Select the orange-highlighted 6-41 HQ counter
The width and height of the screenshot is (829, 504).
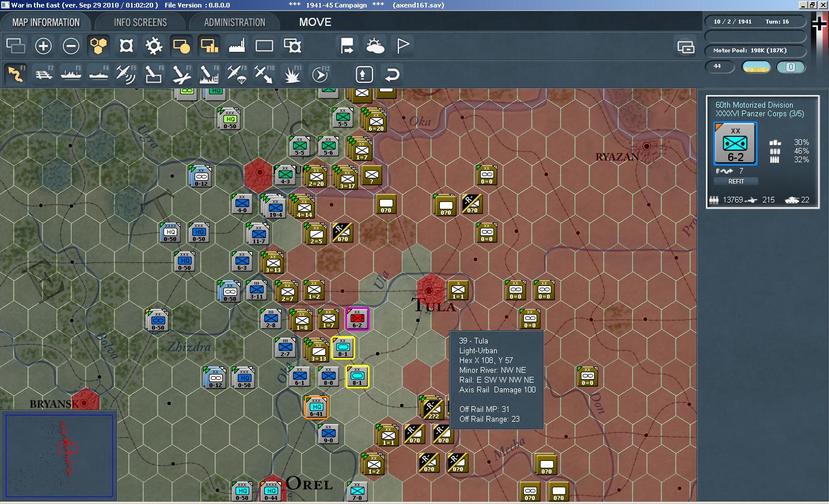316,407
